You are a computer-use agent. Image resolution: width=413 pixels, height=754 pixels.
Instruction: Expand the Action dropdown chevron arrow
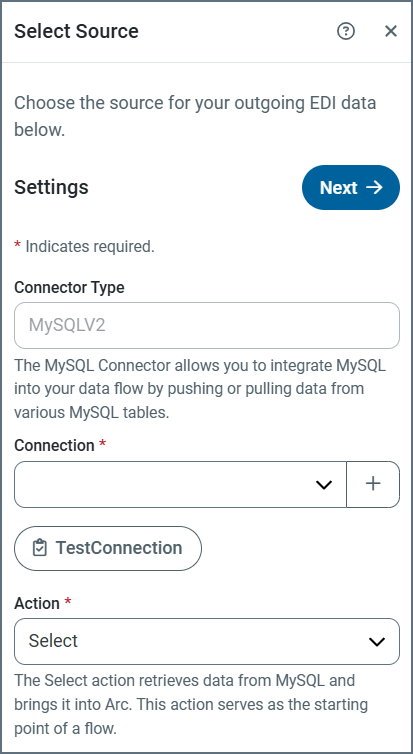376,641
